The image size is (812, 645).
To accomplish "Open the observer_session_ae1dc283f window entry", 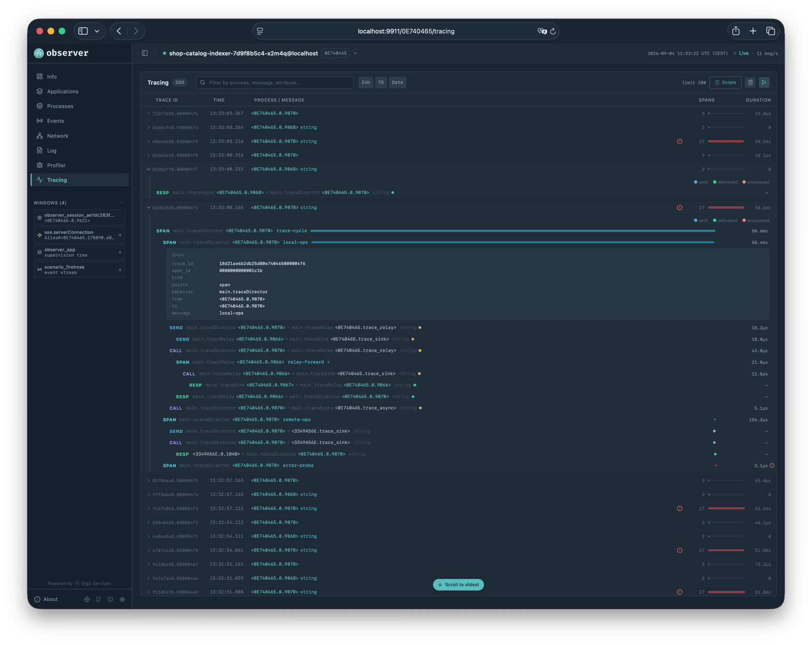I will (79, 218).
